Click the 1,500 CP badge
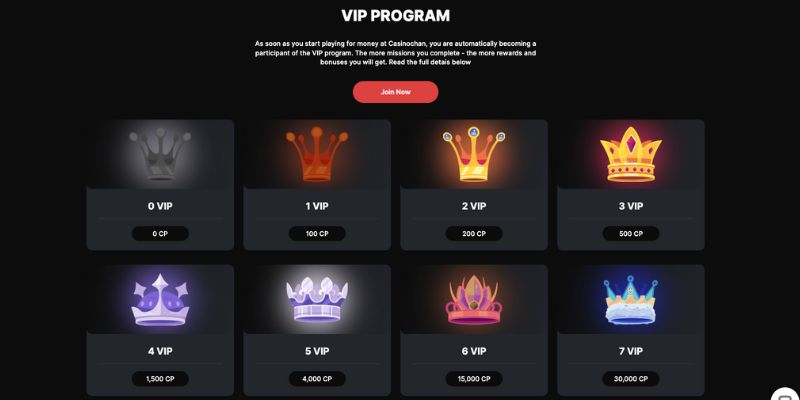 click(x=160, y=379)
